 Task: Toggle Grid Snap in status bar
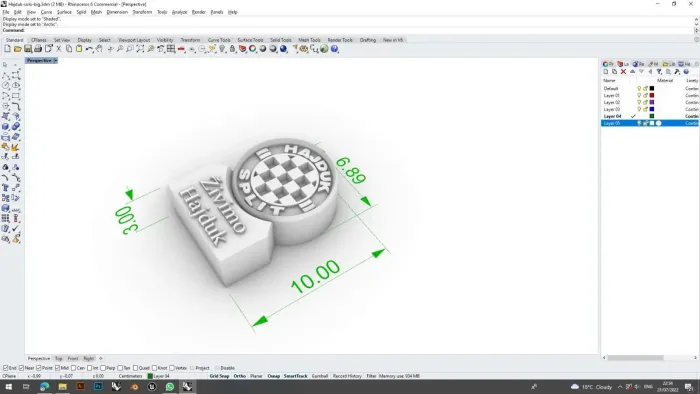[219, 376]
